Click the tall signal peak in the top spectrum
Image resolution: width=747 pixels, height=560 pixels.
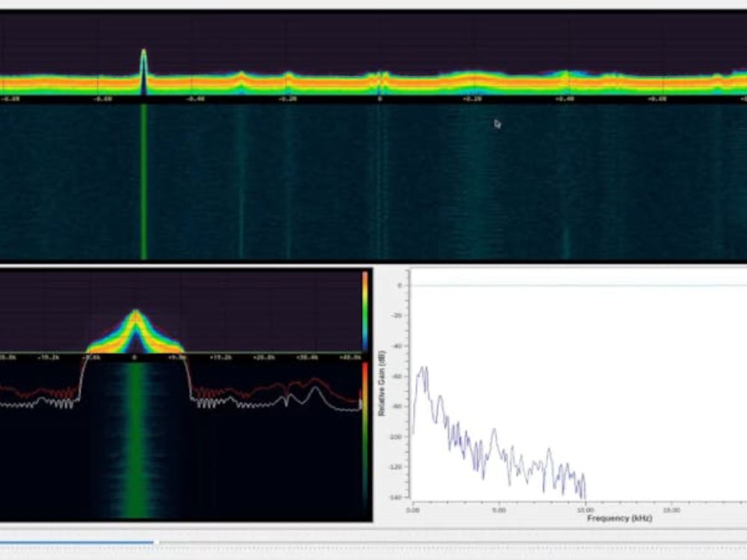click(143, 72)
